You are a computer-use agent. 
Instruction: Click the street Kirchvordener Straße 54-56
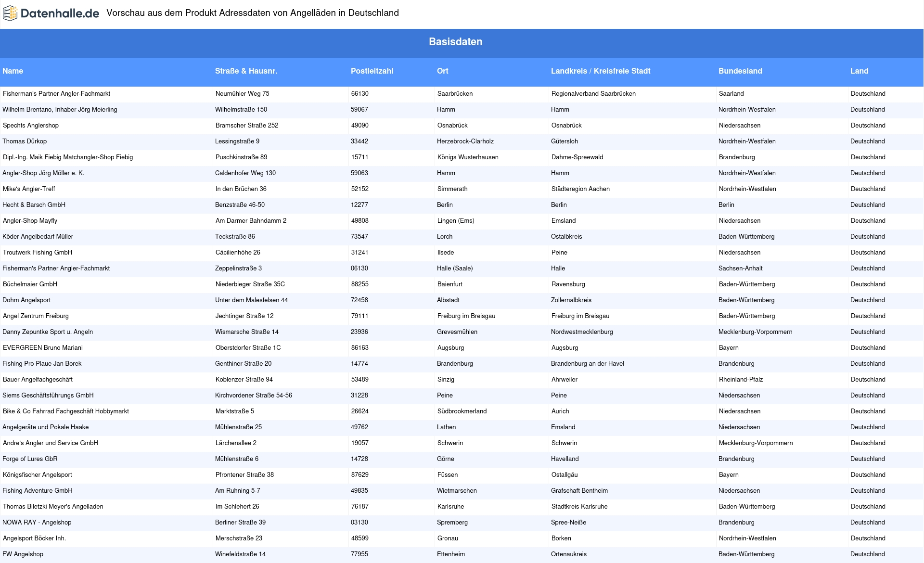[254, 396]
